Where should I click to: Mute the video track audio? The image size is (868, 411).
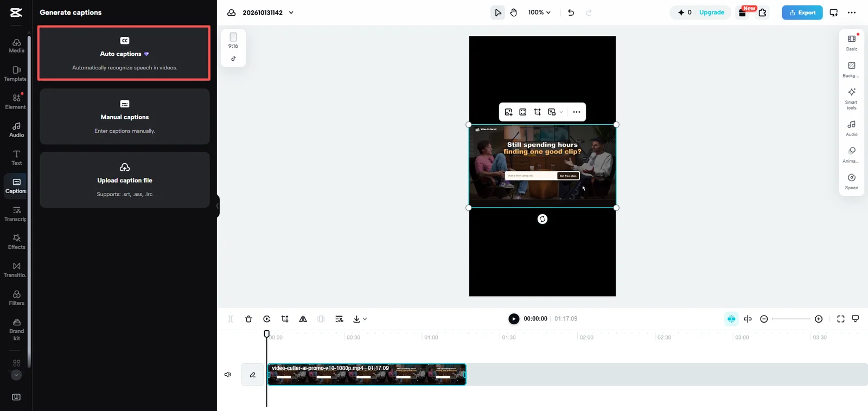tap(228, 375)
